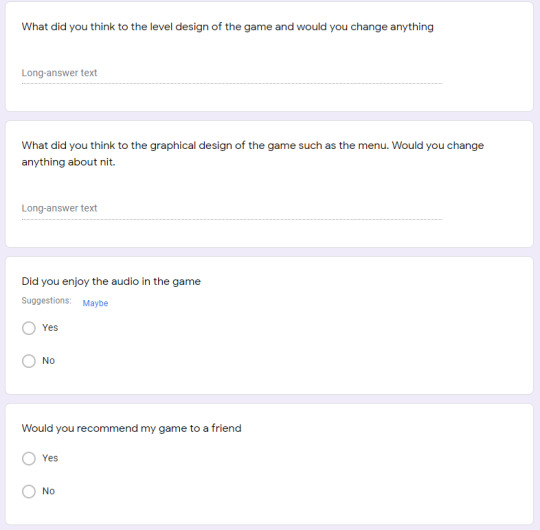Choose Yes radio circle for recommending the game
Image resolution: width=540 pixels, height=530 pixels.
pos(29,458)
